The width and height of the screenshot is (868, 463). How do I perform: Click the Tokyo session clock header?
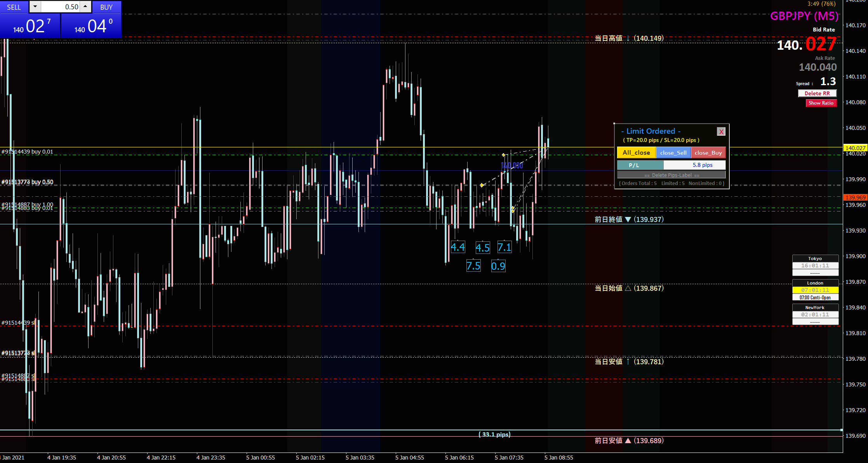click(x=815, y=259)
